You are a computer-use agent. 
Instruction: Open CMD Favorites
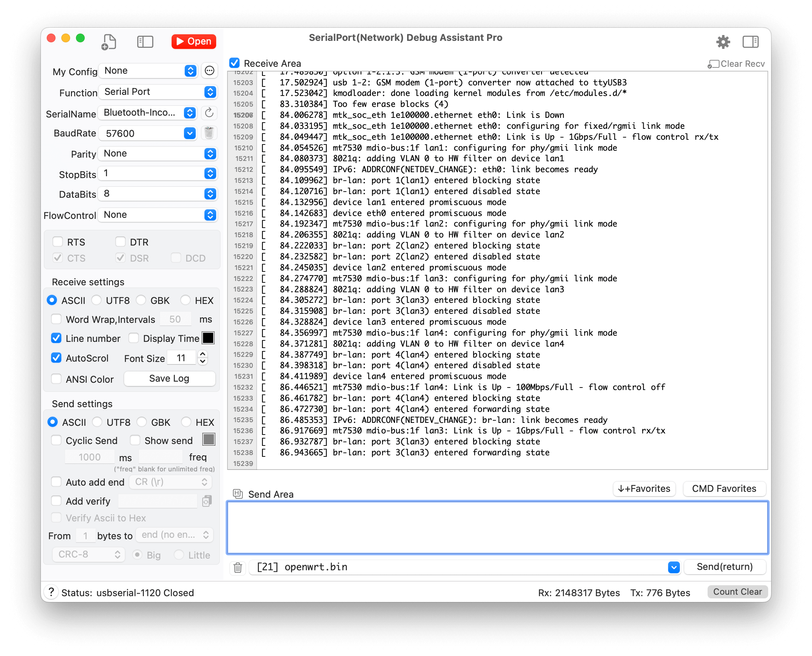coord(724,489)
